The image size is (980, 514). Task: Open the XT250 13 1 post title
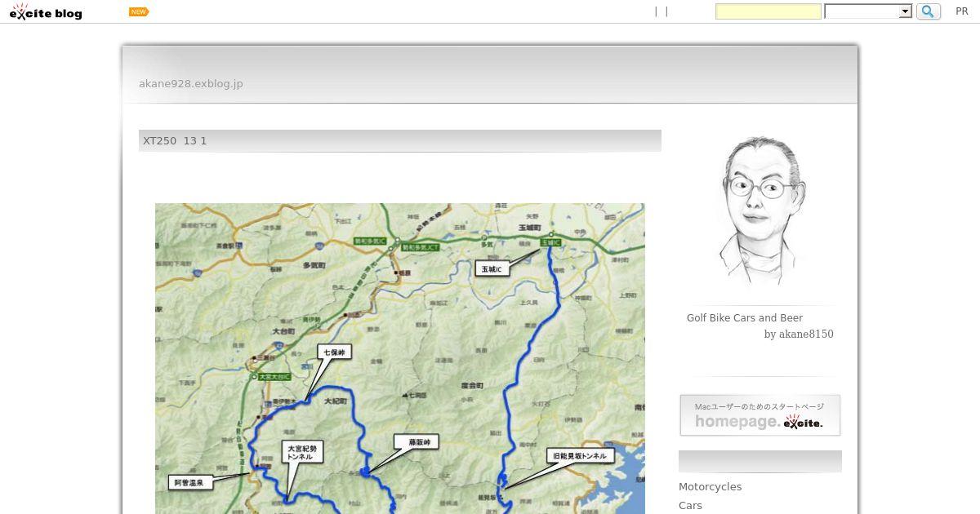175,140
